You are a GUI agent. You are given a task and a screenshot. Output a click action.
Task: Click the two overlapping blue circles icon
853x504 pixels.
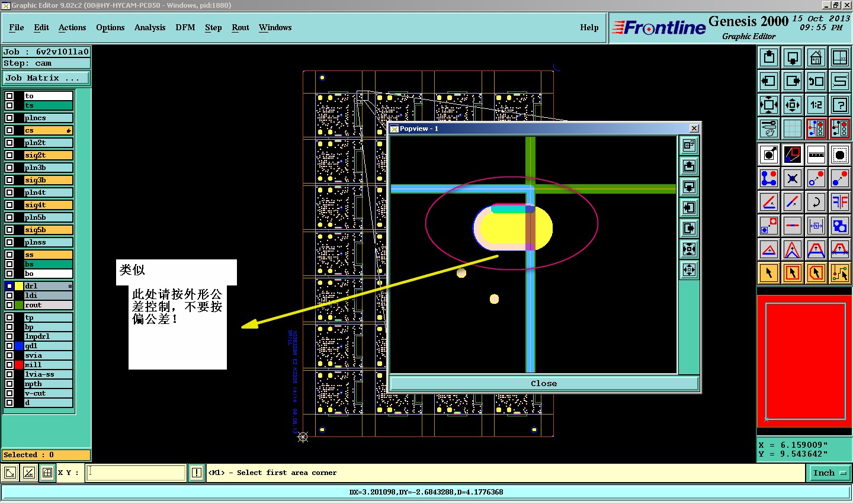point(840,226)
